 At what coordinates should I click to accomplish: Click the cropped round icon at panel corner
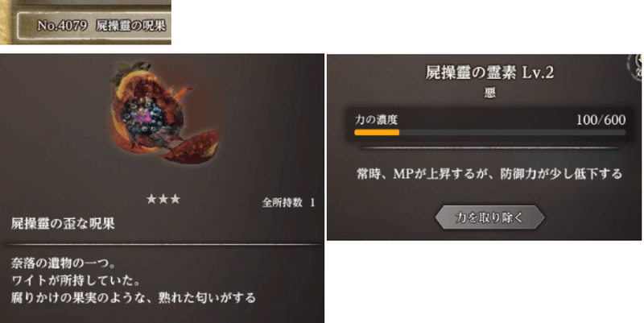click(636, 67)
